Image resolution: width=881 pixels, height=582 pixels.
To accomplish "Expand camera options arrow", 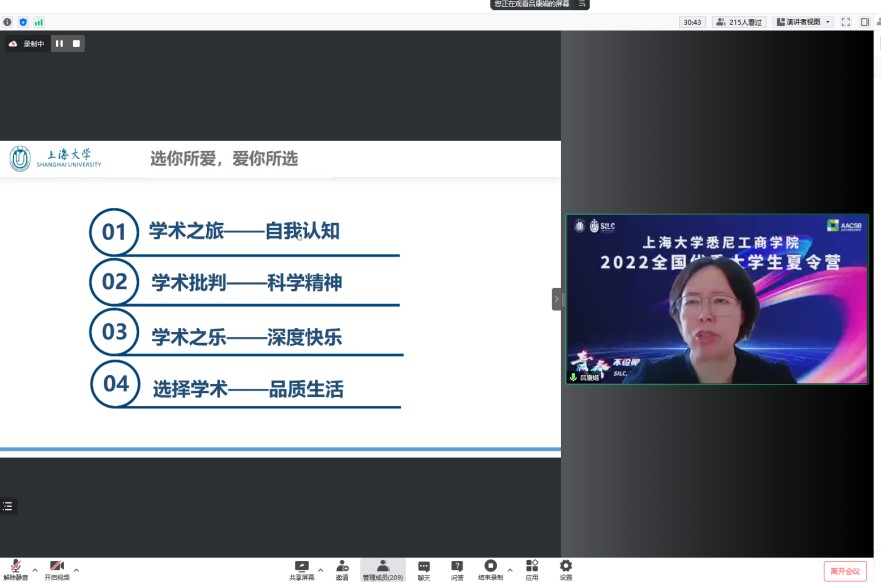I will coord(76,570).
